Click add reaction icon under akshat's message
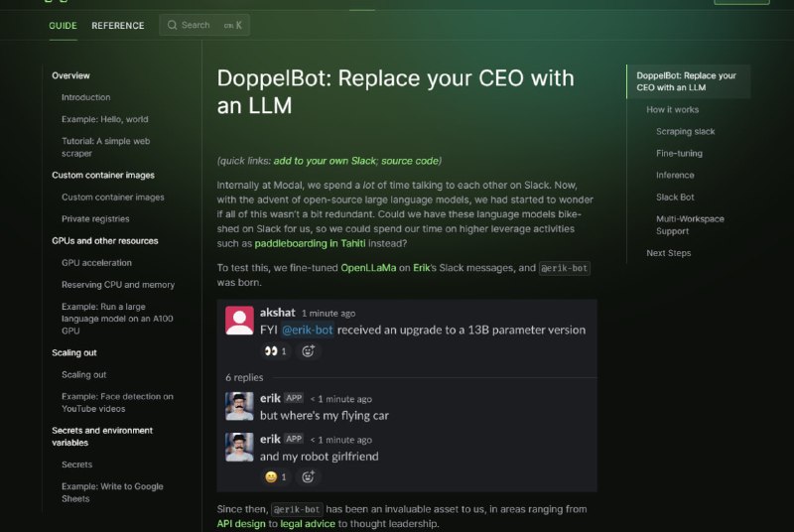794x532 pixels. click(x=309, y=350)
